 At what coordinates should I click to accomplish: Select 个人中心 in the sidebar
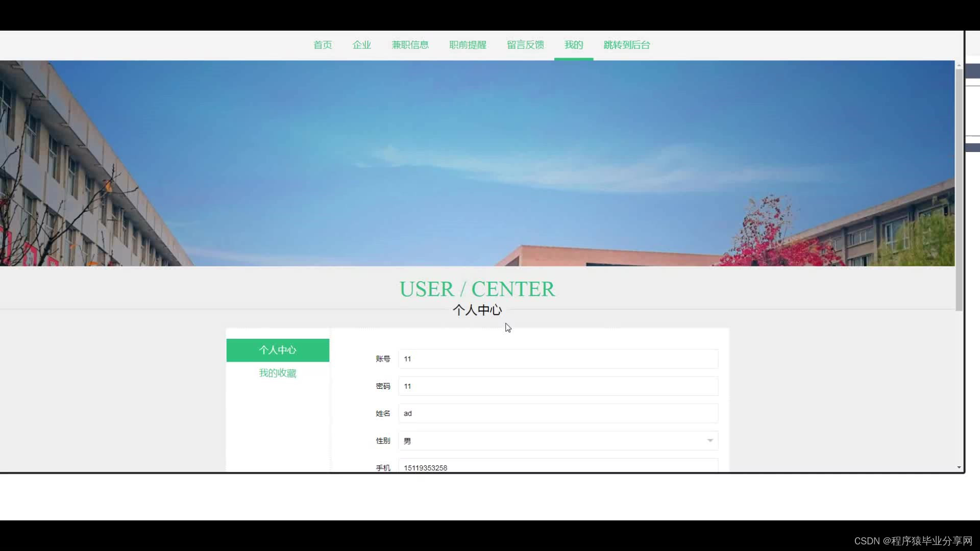(x=278, y=350)
